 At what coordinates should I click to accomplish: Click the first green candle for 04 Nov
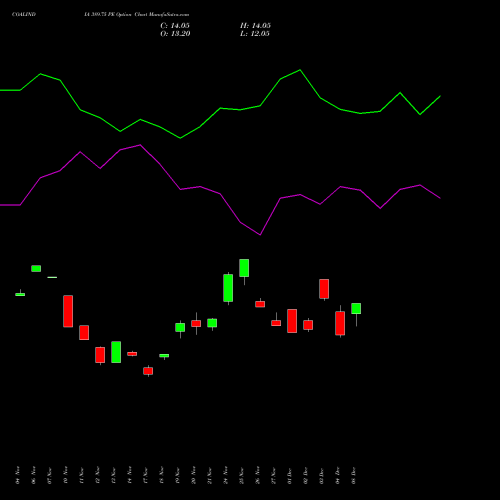click(20, 294)
